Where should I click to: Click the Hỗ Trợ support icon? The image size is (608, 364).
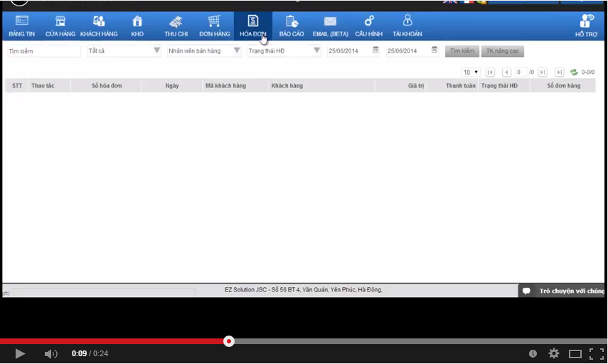[587, 22]
